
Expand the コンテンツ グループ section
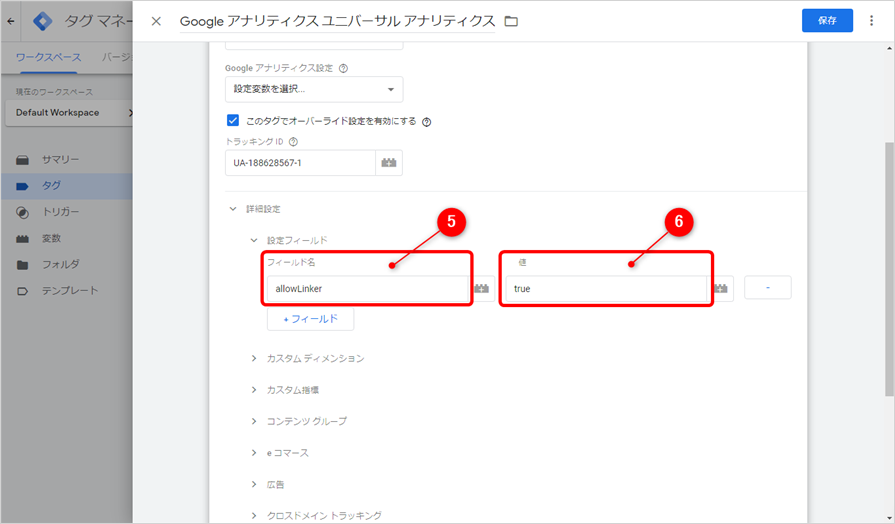(253, 421)
